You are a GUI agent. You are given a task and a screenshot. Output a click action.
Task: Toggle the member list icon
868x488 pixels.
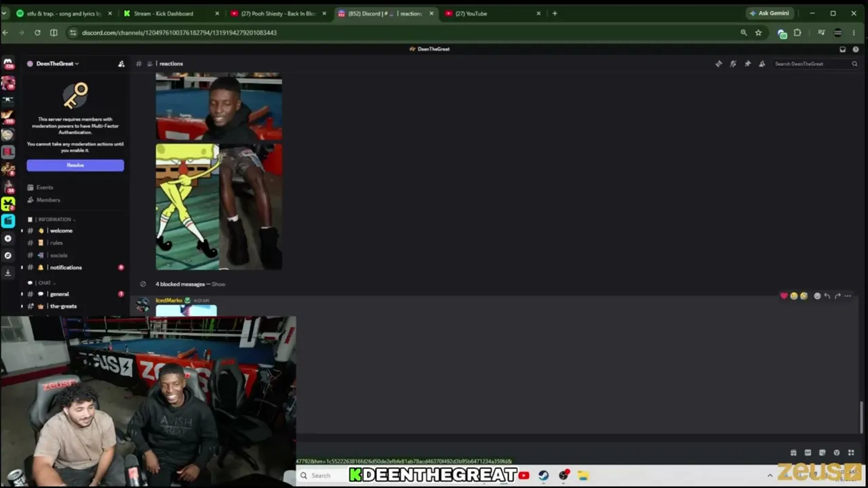pyautogui.click(x=762, y=64)
